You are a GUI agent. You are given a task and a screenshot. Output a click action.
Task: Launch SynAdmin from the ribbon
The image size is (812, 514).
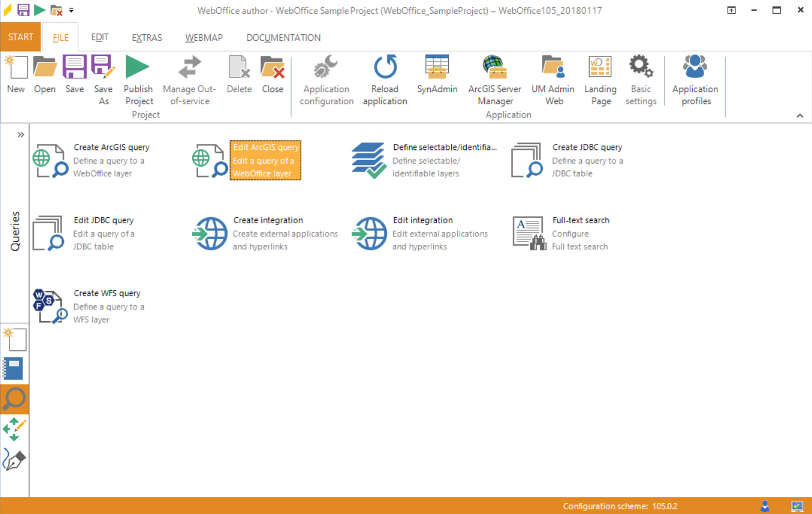[x=437, y=67]
